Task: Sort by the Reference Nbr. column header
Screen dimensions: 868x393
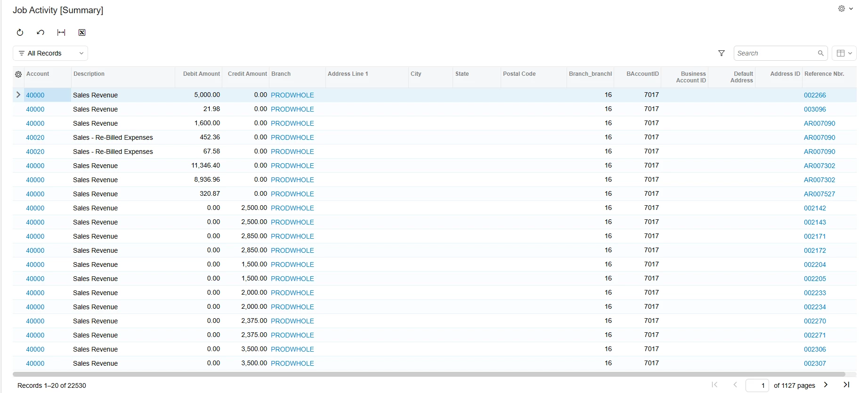Action: 824,74
